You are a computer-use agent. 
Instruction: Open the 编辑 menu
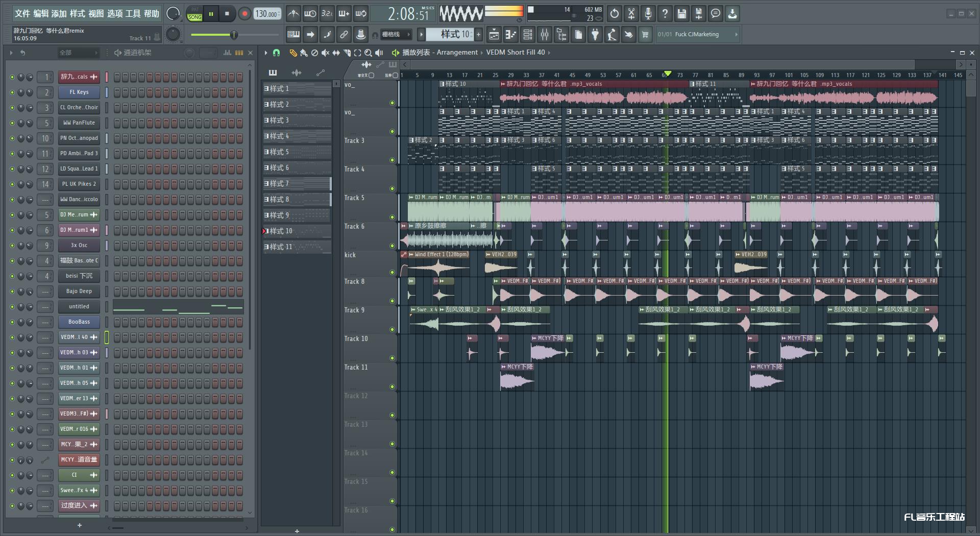(x=41, y=14)
